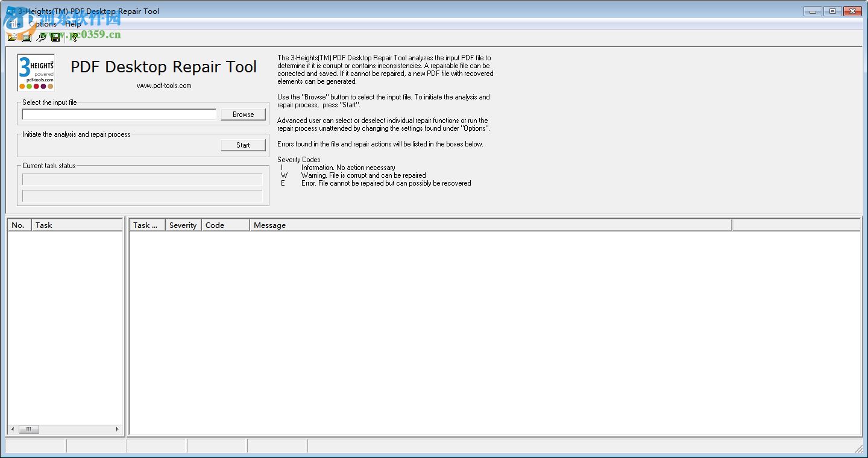Click the 'Select the input file' label
This screenshot has height=458, width=868.
(x=49, y=102)
